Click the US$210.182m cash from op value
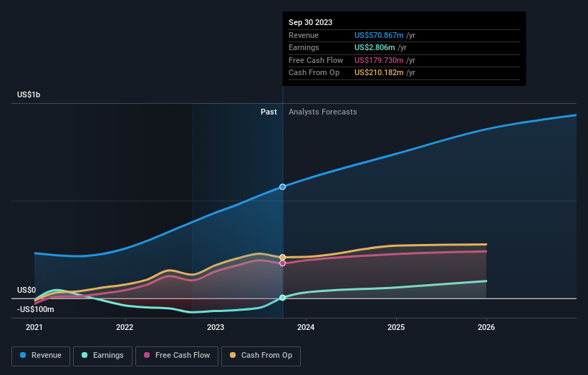588x375 pixels. click(x=379, y=73)
